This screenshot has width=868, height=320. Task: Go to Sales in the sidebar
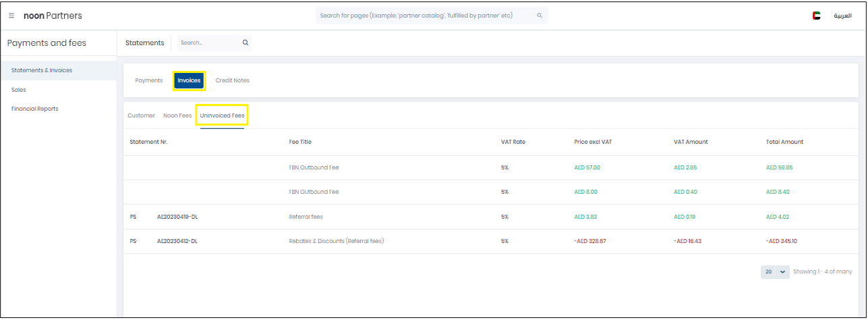19,89
